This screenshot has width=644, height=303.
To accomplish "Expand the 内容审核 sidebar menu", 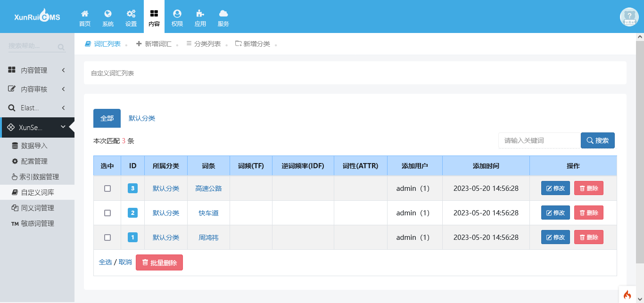I will tap(37, 89).
